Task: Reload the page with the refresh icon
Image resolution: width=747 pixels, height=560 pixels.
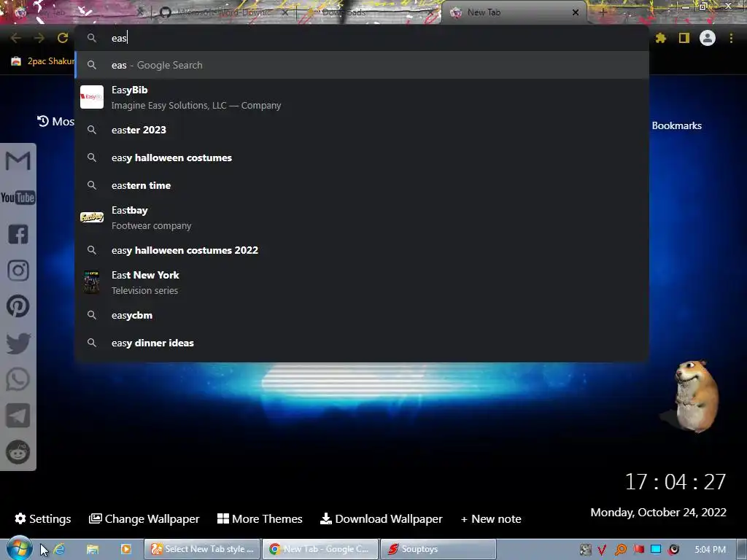Action: pyautogui.click(x=63, y=38)
